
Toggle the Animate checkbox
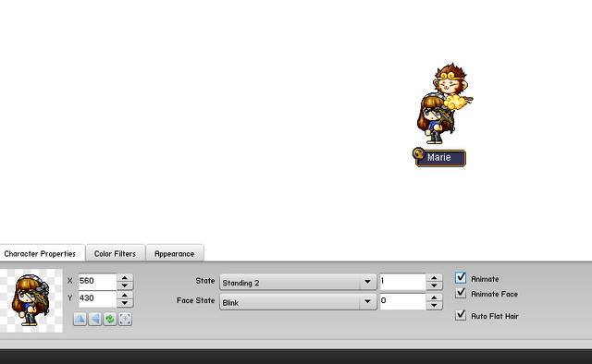[461, 278]
